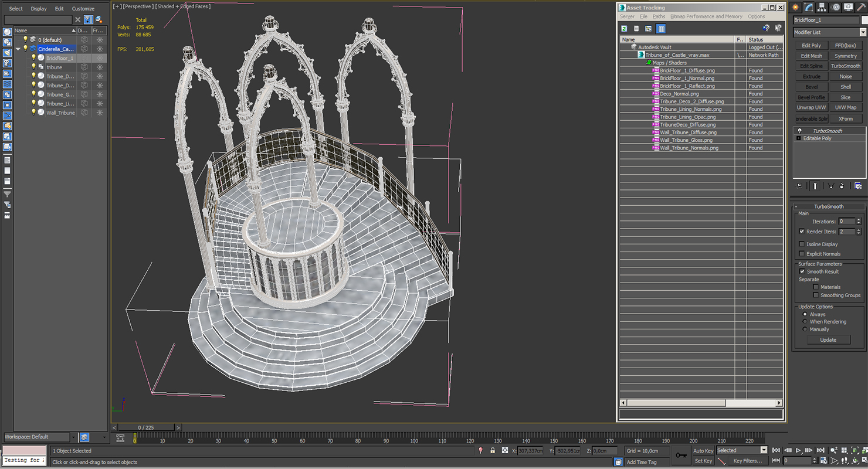Open Paths menu in Asset Tracking
The image size is (868, 469).
point(659,16)
